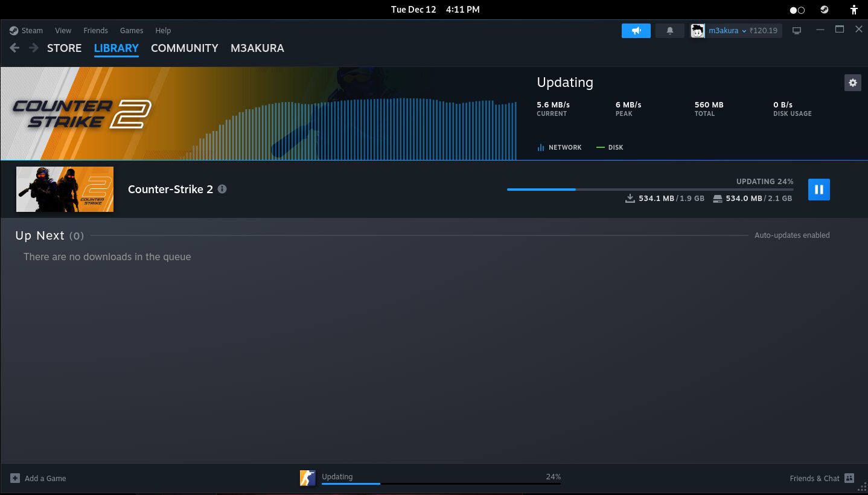The width and height of the screenshot is (868, 495).
Task: Switch to the STORE tab
Action: pyautogui.click(x=64, y=48)
